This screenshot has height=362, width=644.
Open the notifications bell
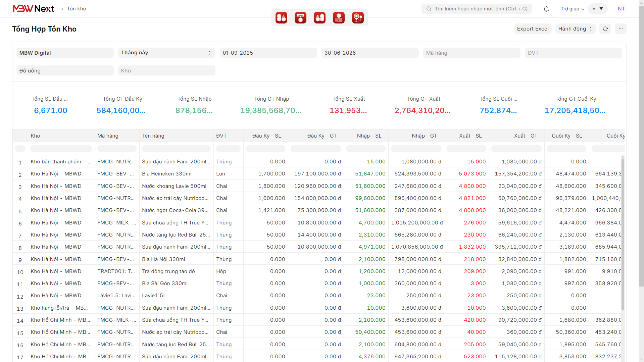546,9
